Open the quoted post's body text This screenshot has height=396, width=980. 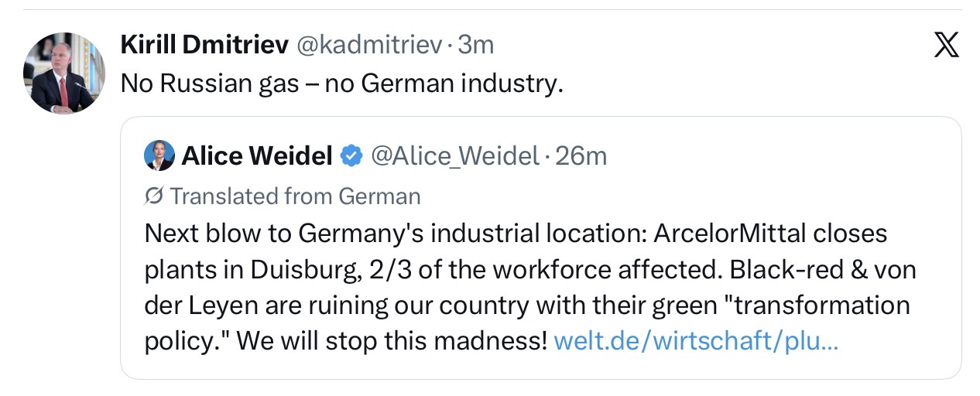pyautogui.click(x=530, y=287)
